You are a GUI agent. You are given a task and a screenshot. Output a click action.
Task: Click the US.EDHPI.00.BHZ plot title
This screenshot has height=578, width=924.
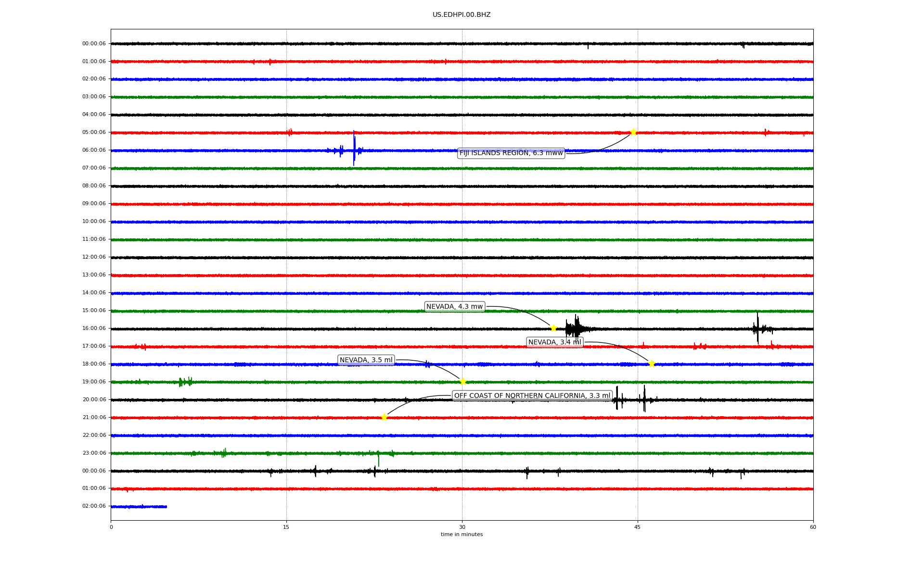click(461, 15)
